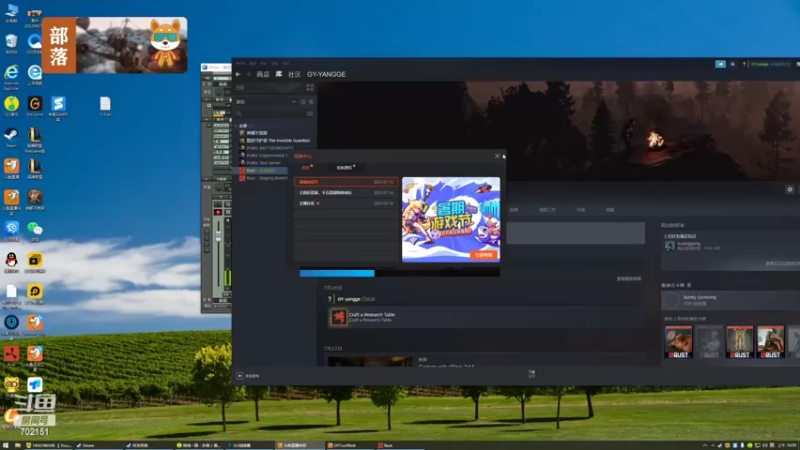
Task: Select Rust - Staging Branch in library
Action: click(x=264, y=178)
